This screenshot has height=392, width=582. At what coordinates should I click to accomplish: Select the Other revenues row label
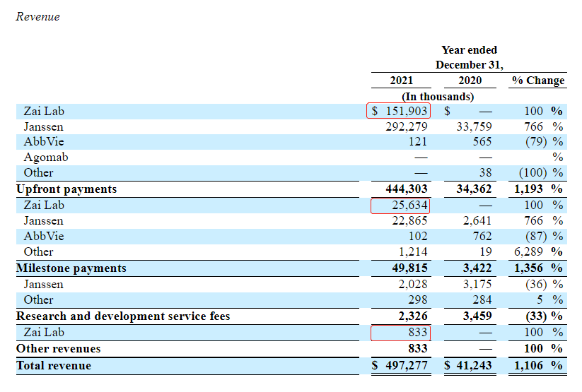click(x=58, y=348)
